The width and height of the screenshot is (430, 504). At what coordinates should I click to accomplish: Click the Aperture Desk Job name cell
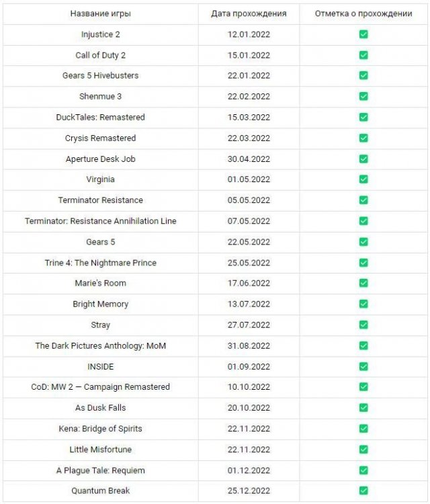point(101,159)
